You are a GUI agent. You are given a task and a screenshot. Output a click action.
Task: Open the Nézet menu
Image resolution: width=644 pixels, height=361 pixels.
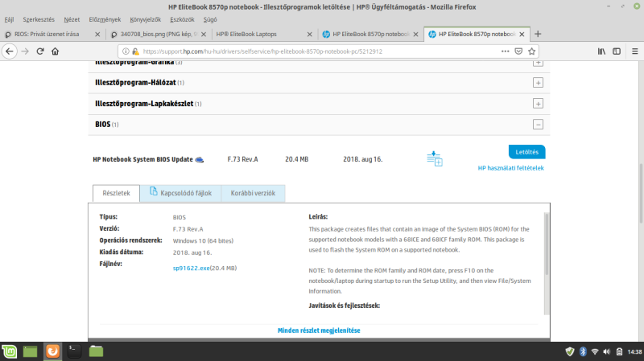pyautogui.click(x=72, y=19)
